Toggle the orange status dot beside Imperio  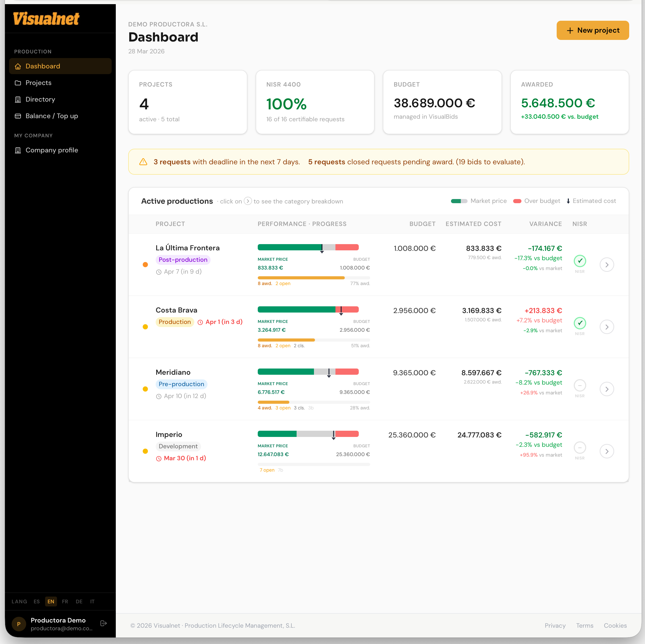[x=145, y=451]
